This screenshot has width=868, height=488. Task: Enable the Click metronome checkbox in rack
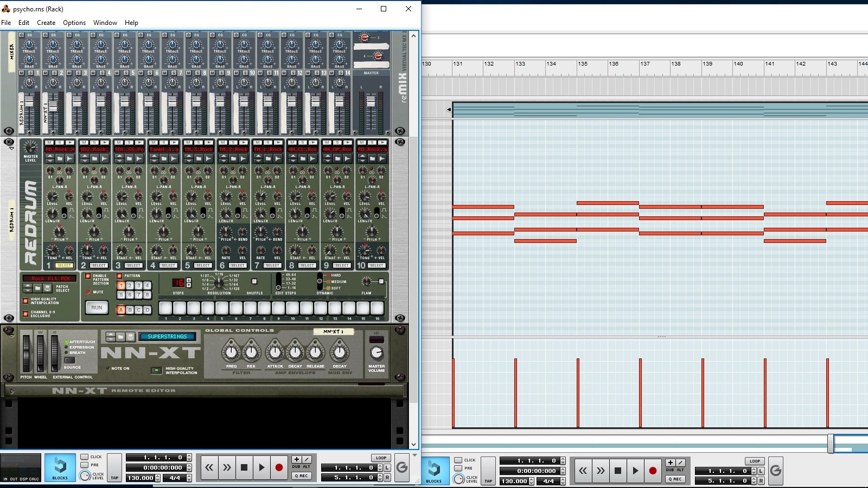[84, 457]
